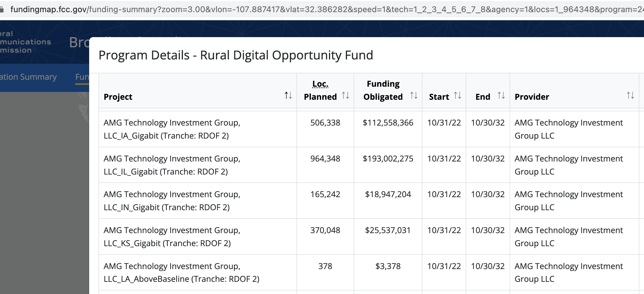Sort by Funding Obligated column arrows

[414, 95]
